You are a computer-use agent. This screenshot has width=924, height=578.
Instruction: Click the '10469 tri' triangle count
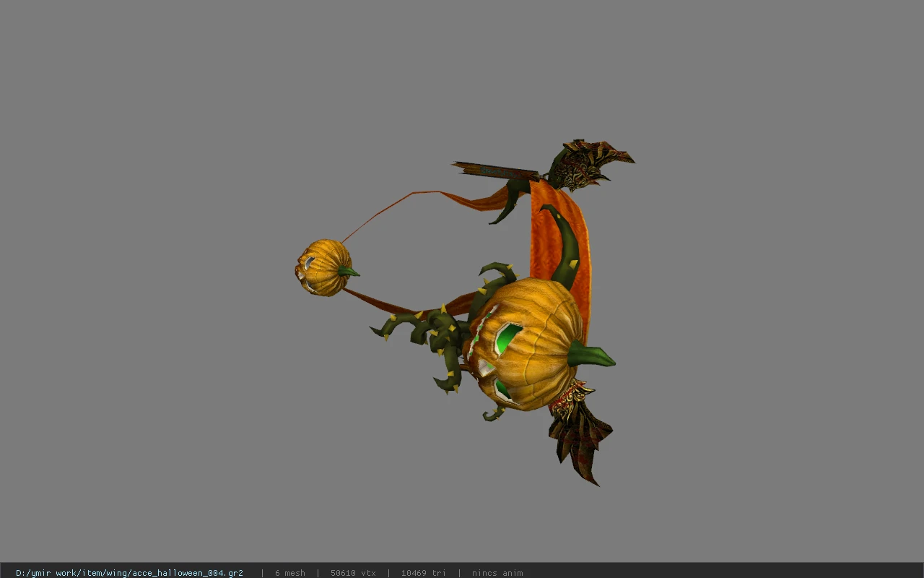(x=423, y=573)
